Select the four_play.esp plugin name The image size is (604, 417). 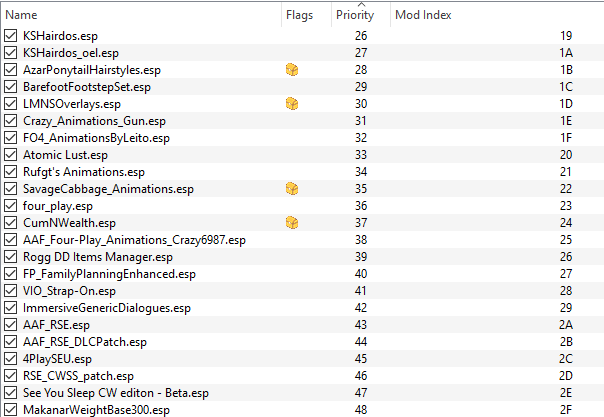point(58,206)
